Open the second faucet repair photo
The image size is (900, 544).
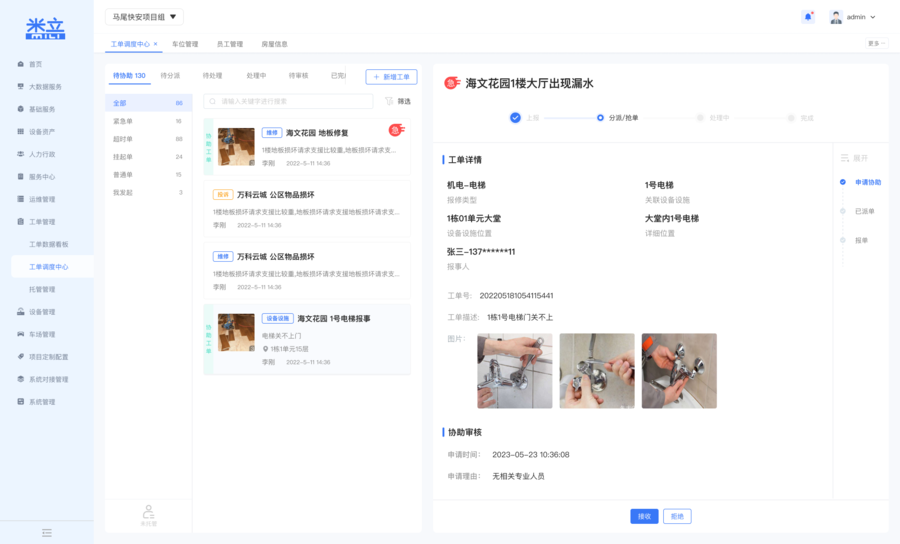click(597, 371)
